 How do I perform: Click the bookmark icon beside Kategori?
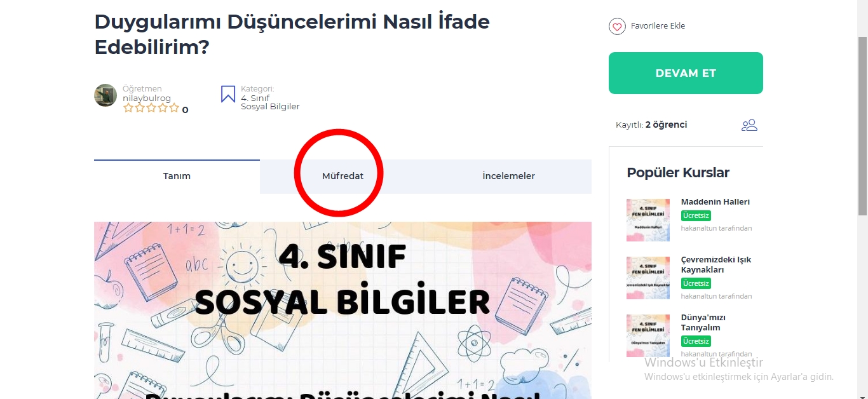pyautogui.click(x=228, y=94)
